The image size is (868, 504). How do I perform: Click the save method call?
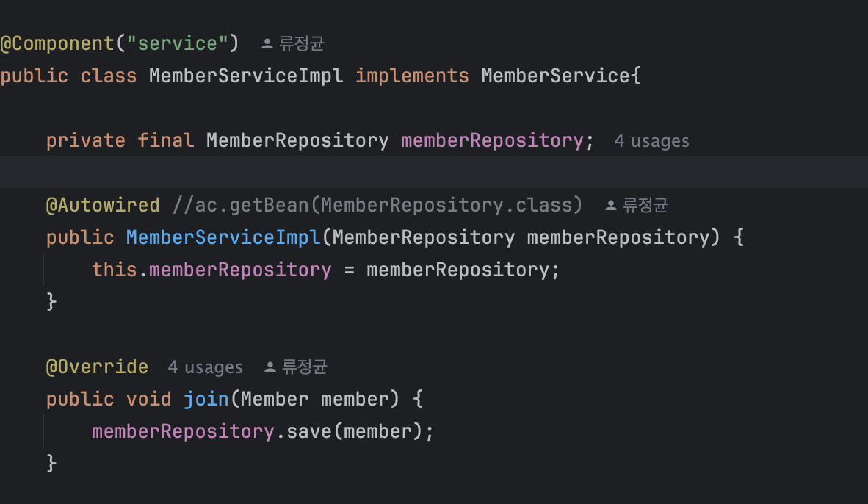click(x=309, y=431)
